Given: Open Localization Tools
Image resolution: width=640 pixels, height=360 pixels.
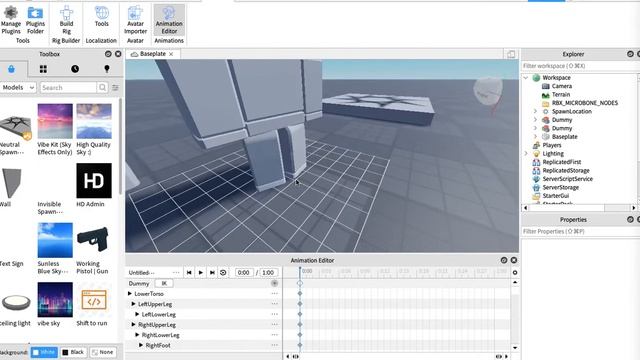Looking at the screenshot, I should 101,17.
